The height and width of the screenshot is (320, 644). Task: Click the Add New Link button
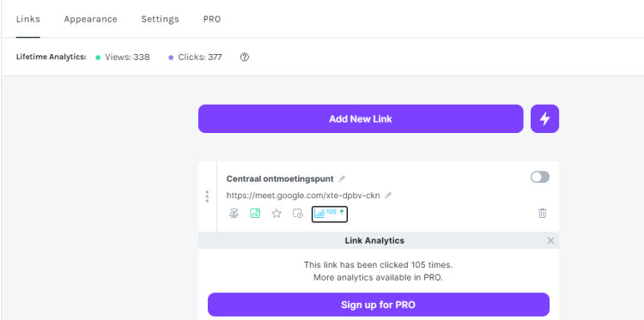tap(361, 119)
